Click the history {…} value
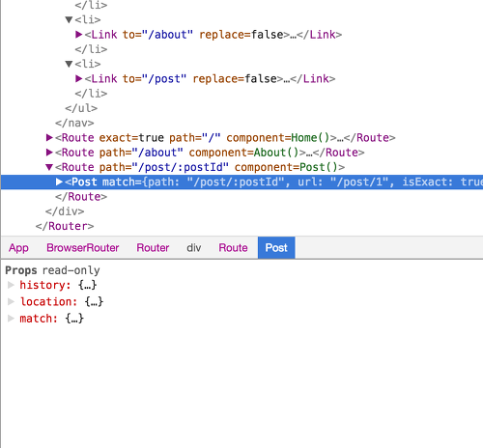 pyautogui.click(x=87, y=285)
